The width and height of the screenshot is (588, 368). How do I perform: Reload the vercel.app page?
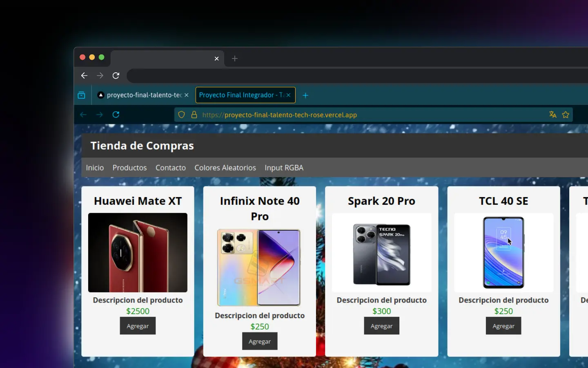click(x=116, y=114)
